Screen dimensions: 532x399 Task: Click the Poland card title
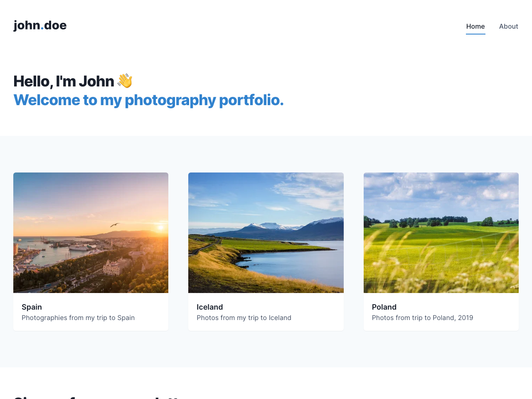[x=384, y=306]
